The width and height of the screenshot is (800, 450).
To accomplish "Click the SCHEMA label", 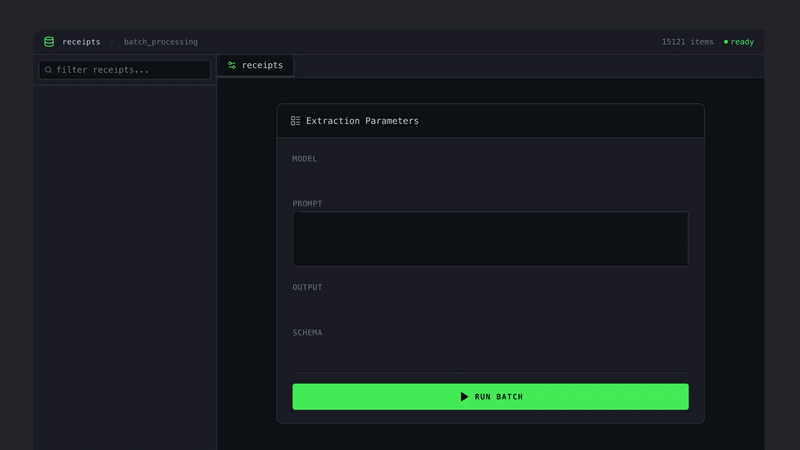I will pyautogui.click(x=307, y=333).
